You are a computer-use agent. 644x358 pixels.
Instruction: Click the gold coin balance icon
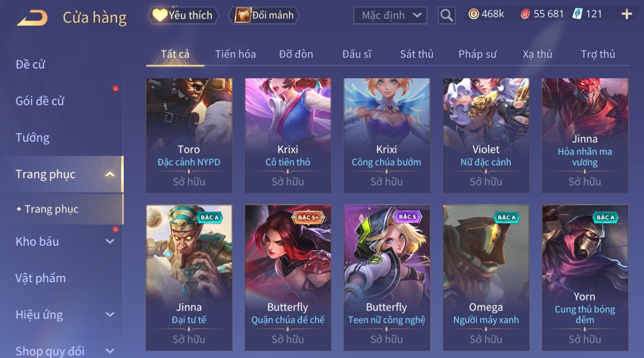473,14
